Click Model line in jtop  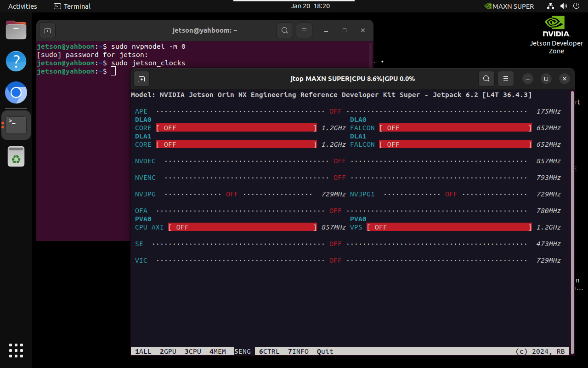tap(331, 95)
